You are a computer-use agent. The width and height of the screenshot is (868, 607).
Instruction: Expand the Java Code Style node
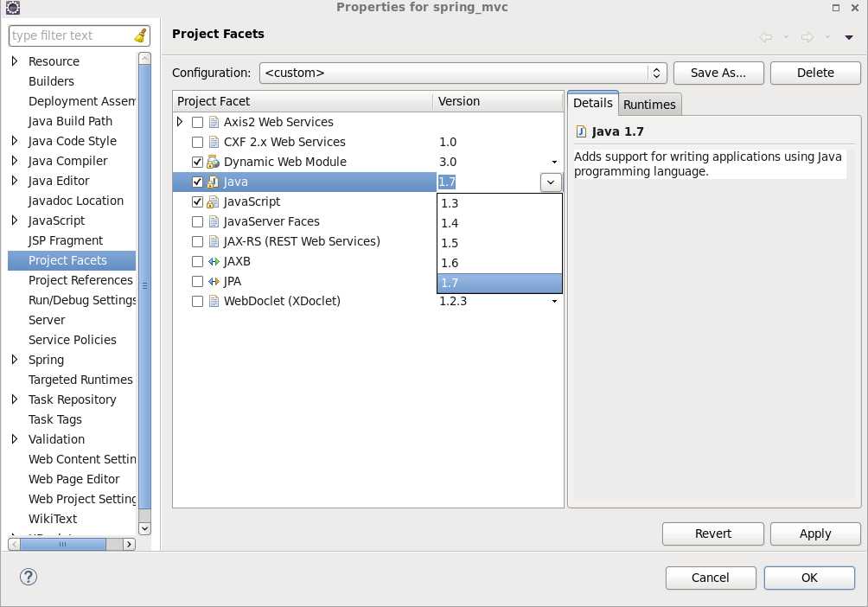click(15, 141)
